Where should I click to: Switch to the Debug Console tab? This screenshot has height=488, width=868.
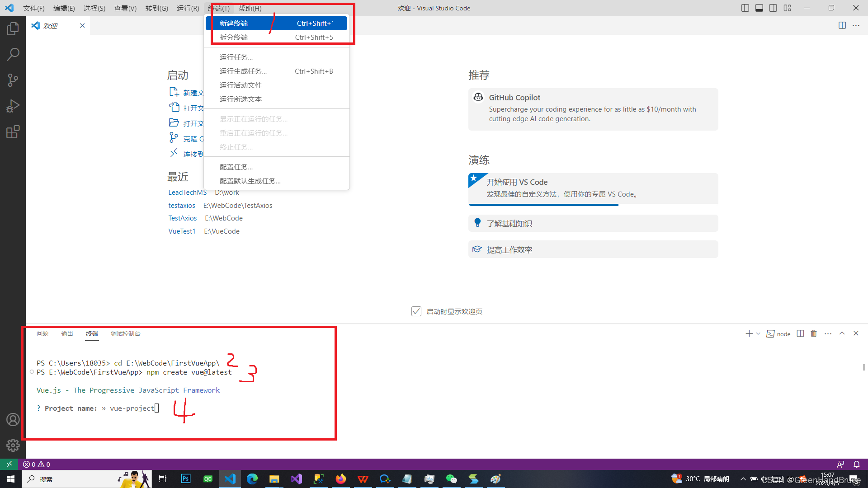point(125,333)
